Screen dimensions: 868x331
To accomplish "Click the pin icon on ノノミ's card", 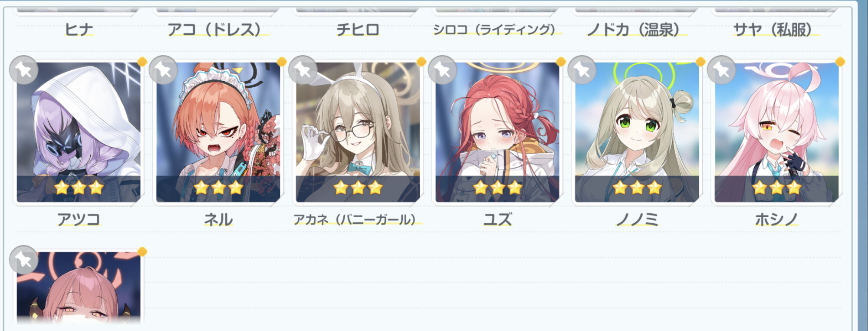I will (582, 70).
